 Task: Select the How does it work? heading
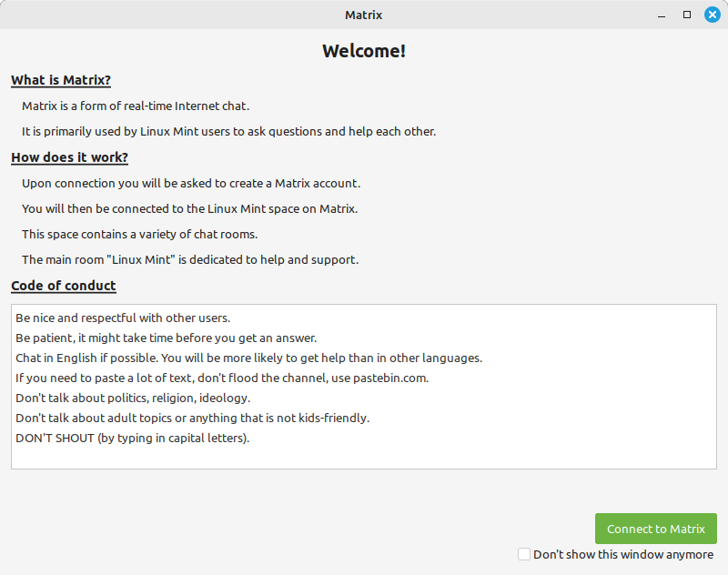(x=70, y=157)
